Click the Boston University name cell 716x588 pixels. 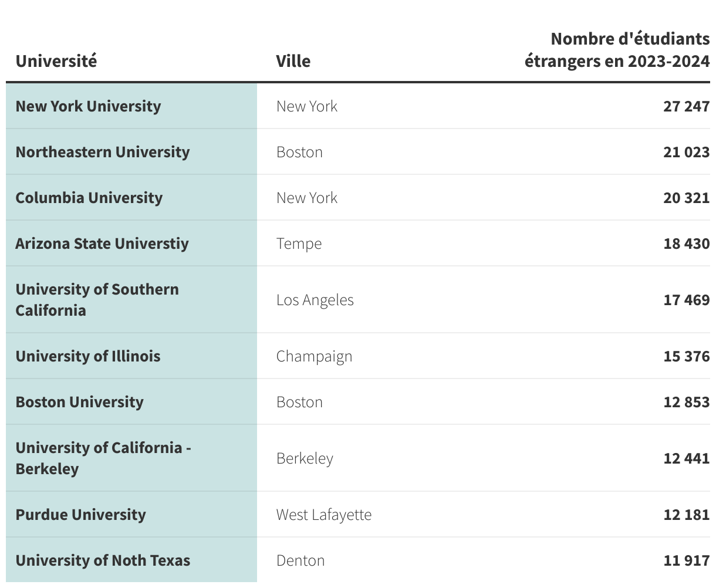pos(80,402)
